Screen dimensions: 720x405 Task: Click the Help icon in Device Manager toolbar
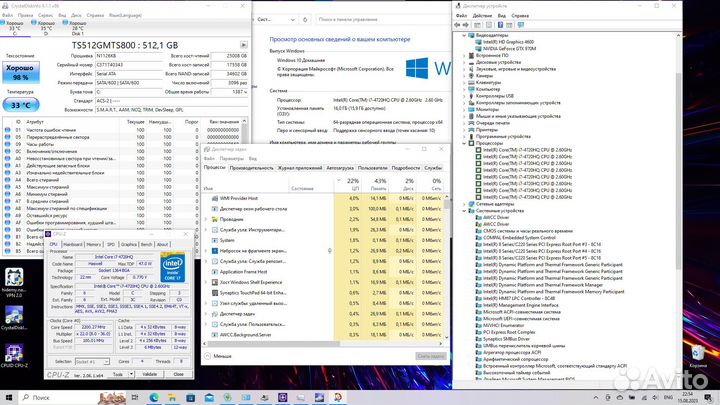[500, 25]
